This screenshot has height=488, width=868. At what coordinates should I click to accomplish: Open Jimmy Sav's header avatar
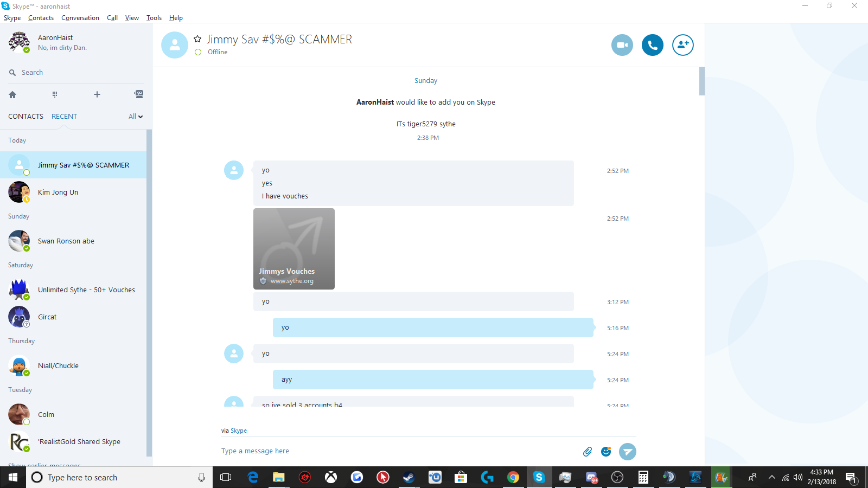click(175, 45)
